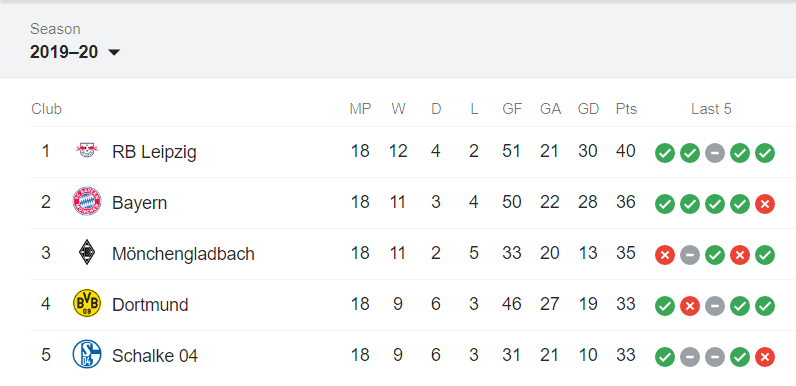Click the Schalke 04 team name
The height and width of the screenshot is (386, 796).
coord(155,356)
